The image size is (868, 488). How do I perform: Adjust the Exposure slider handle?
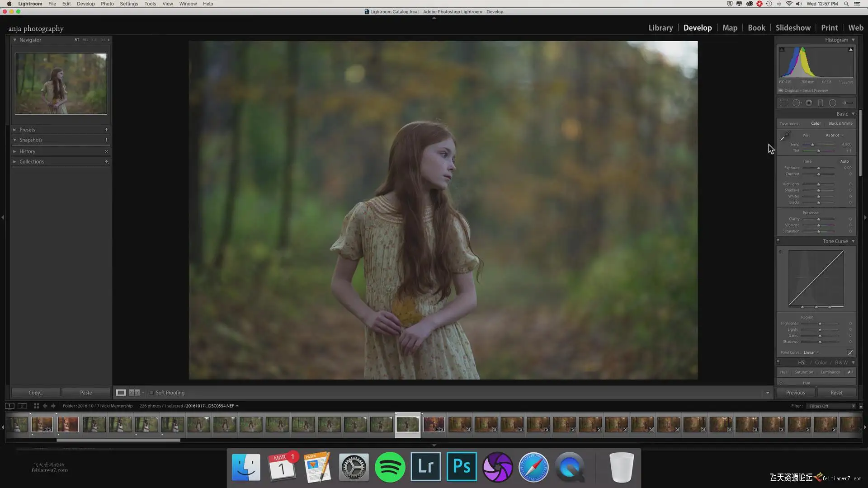[x=818, y=168]
